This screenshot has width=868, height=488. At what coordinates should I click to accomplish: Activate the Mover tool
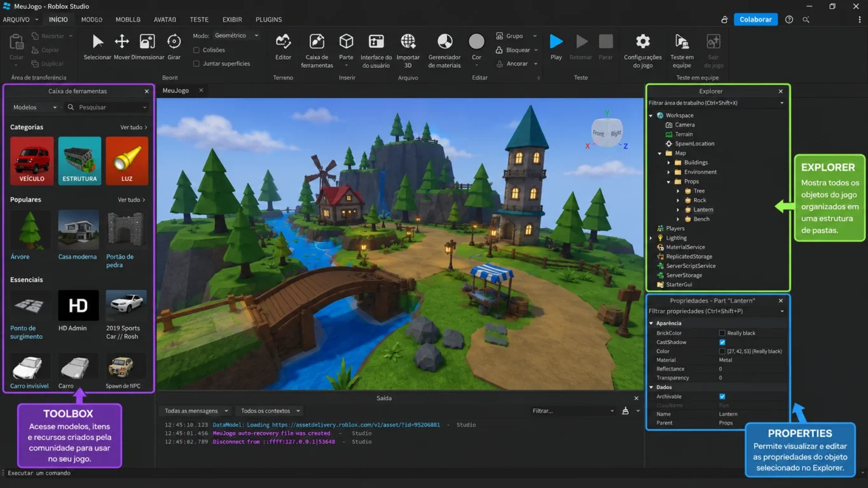[x=121, y=47]
